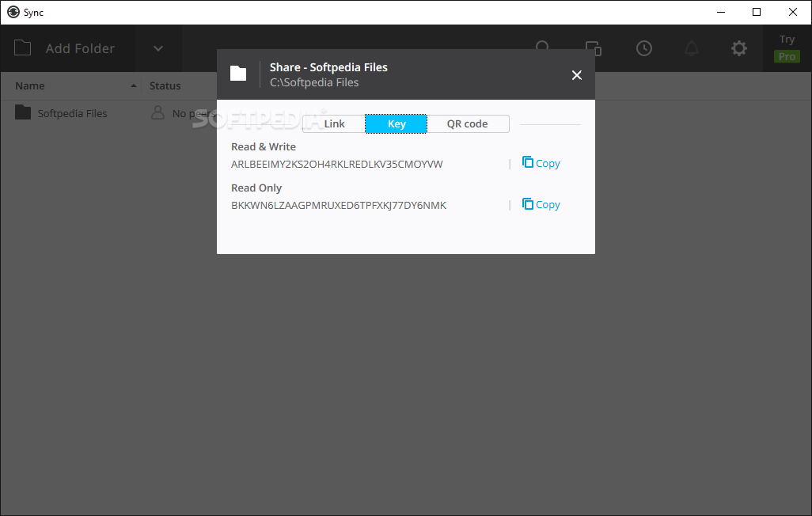The width and height of the screenshot is (812, 516).
Task: Click the peers icon in Status column
Action: 157,113
